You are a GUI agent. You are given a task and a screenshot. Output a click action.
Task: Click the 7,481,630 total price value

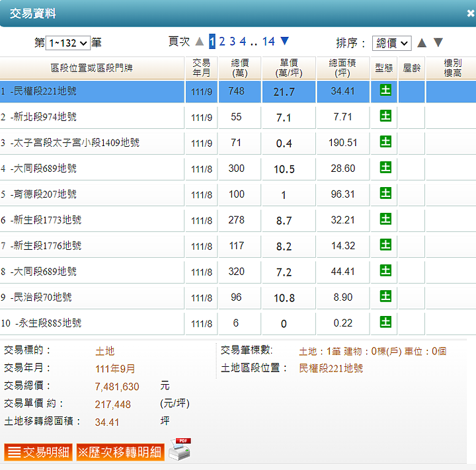(117, 387)
